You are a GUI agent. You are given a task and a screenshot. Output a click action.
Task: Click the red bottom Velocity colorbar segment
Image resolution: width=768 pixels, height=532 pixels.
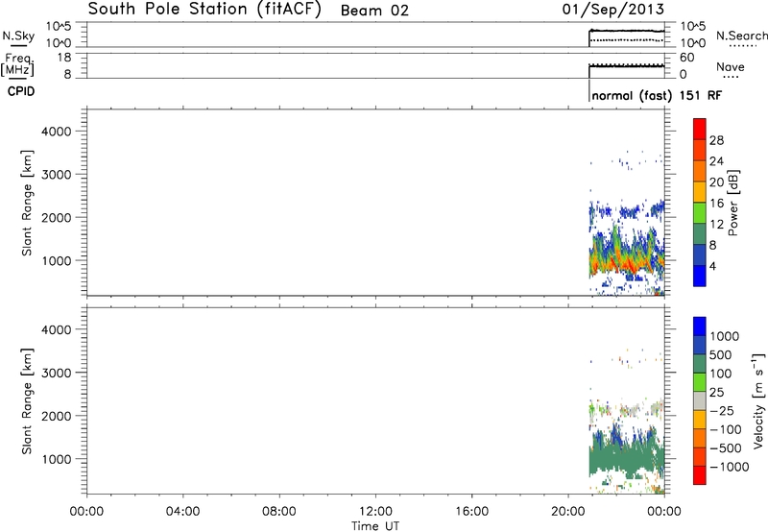700,475
